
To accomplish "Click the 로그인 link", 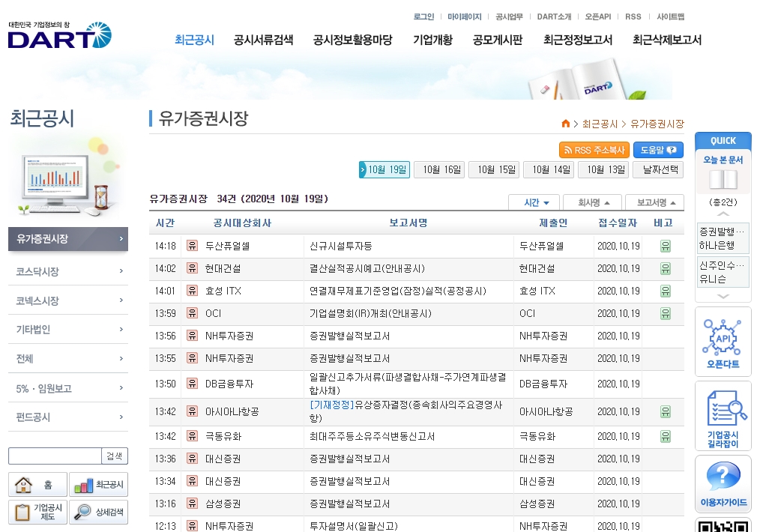I will coord(423,16).
